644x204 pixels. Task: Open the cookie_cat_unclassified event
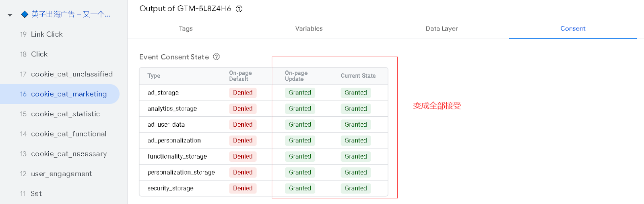click(x=72, y=74)
